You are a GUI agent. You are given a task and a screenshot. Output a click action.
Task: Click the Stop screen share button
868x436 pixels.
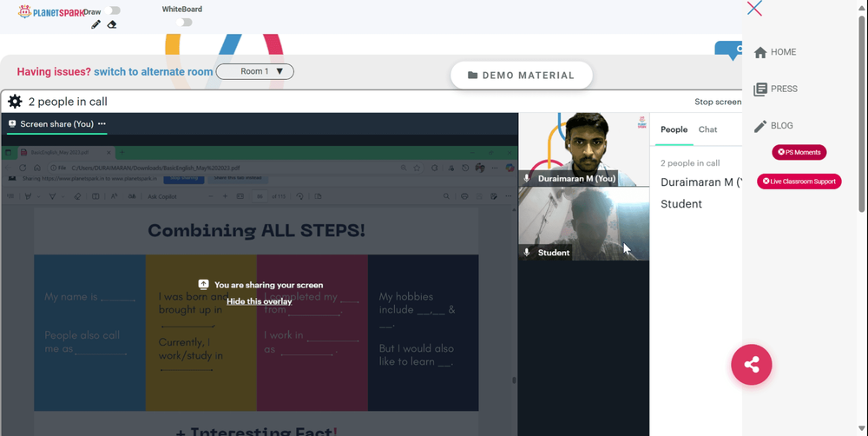tap(718, 102)
